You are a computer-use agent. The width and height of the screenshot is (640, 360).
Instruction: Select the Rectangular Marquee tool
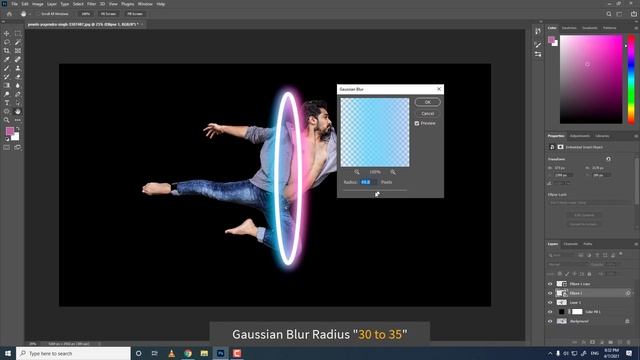[x=18, y=33]
